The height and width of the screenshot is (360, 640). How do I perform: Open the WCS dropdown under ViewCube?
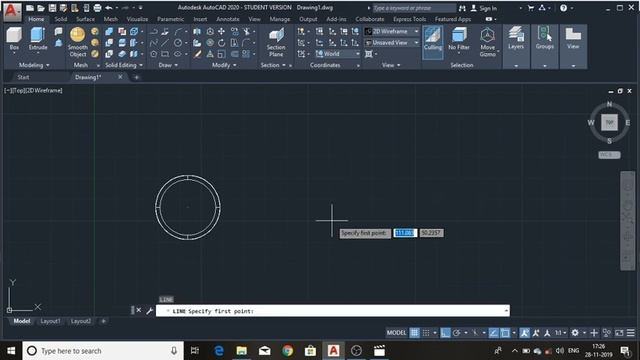(609, 155)
